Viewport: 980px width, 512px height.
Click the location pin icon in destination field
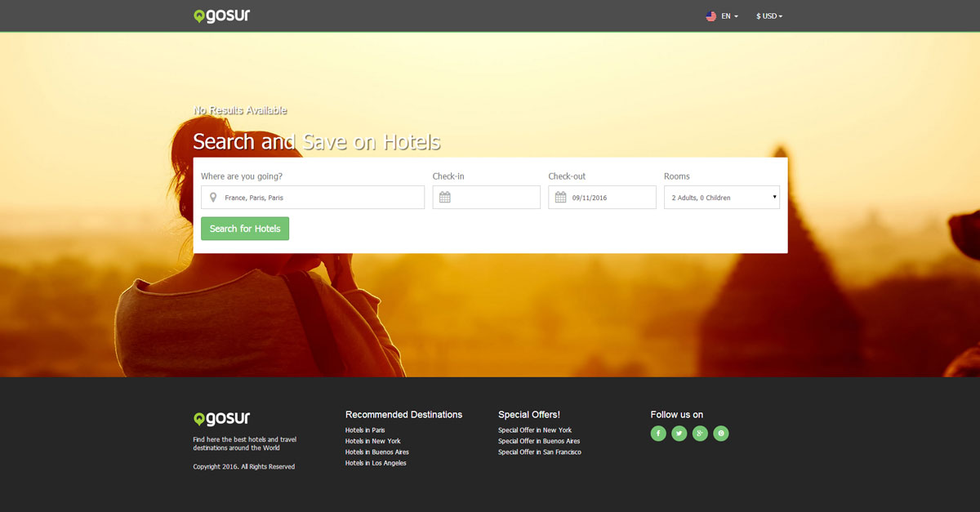pyautogui.click(x=213, y=198)
